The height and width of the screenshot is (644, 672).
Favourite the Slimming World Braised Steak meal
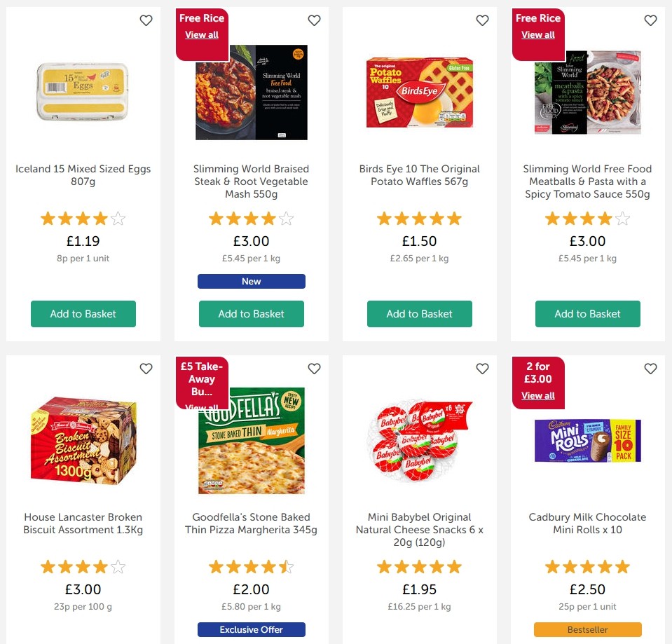314,20
